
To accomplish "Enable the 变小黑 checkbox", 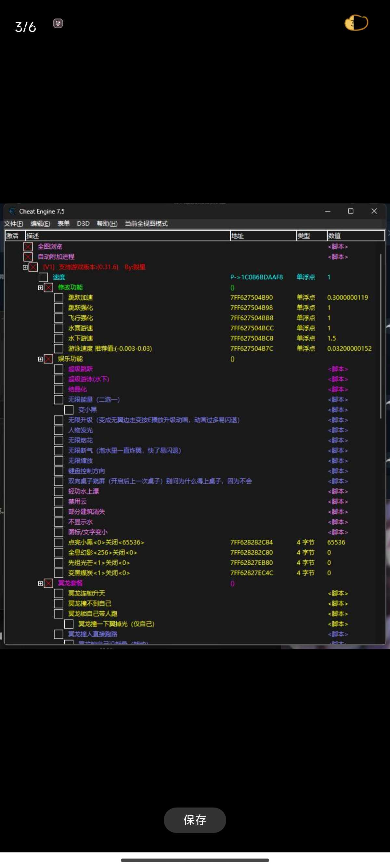I will 69,410.
